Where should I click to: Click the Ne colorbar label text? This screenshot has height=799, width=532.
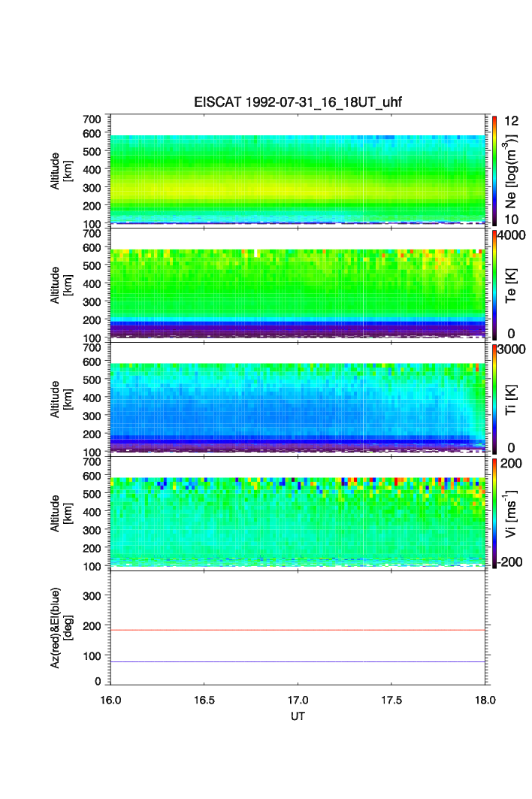[x=511, y=171]
